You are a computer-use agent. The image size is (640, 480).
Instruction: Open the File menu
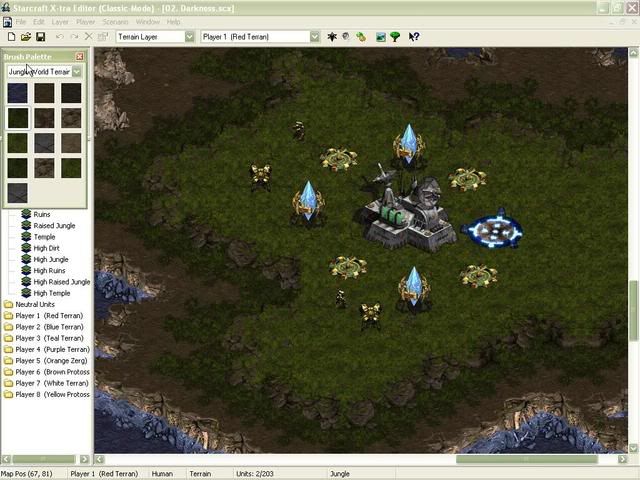21,22
